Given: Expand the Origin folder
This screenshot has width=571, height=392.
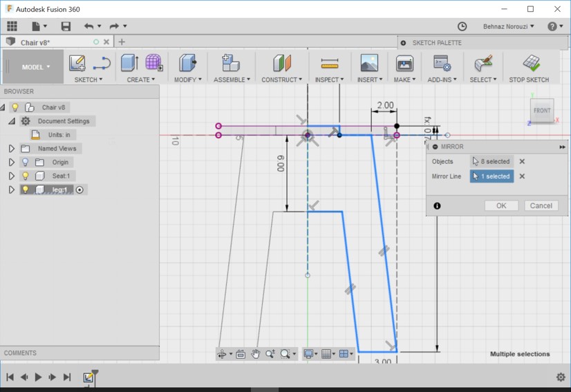Looking at the screenshot, I should 11,162.
